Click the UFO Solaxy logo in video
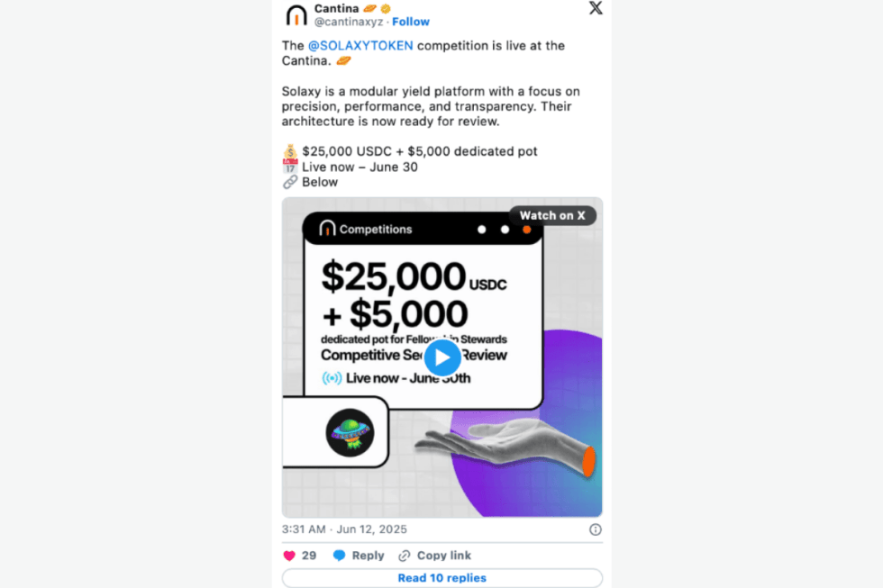Screen dimensions: 883x588 pyautogui.click(x=350, y=433)
